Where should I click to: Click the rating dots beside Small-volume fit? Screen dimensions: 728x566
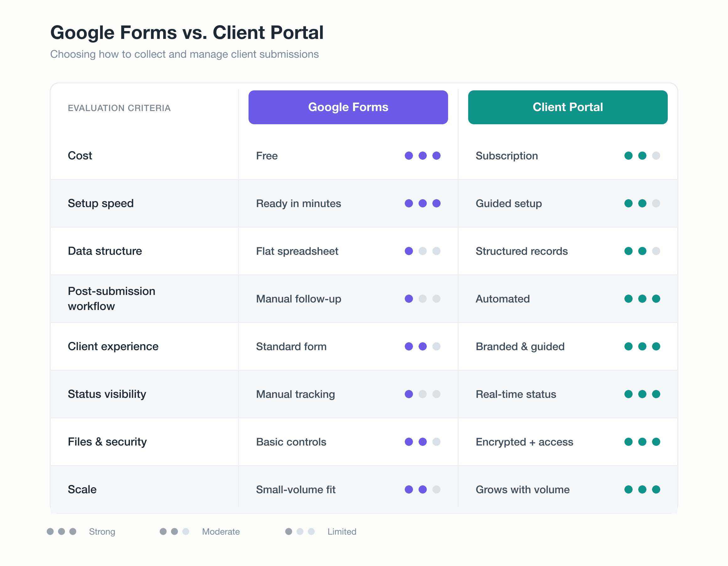click(422, 489)
